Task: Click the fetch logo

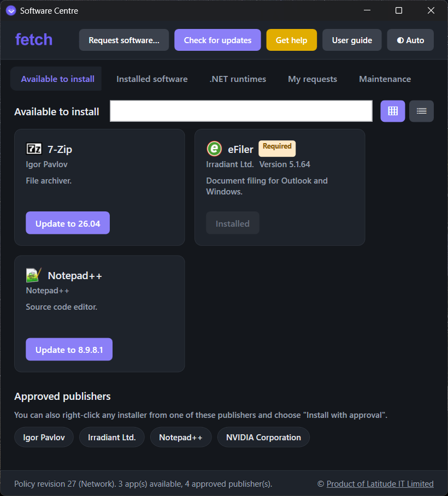Action: [34, 40]
